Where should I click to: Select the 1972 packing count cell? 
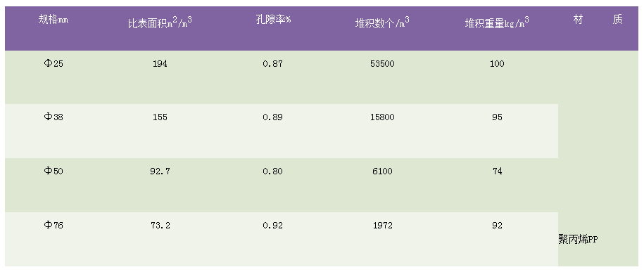coord(382,225)
